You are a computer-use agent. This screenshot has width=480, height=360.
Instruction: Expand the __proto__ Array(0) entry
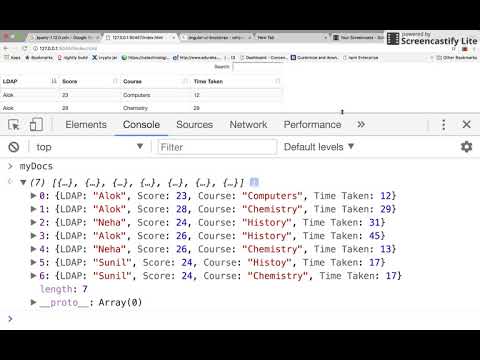[x=33, y=302]
